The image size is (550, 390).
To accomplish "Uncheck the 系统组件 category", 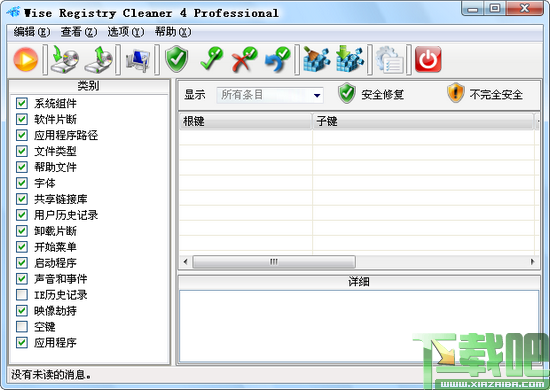I will (x=22, y=103).
